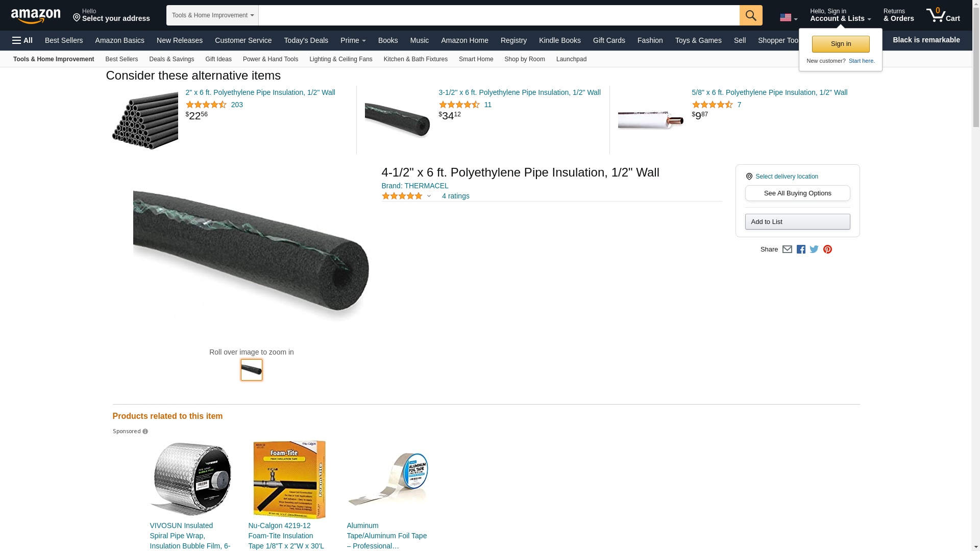This screenshot has height=551, width=980.
Task: Share on Facebook icon
Action: (x=801, y=249)
